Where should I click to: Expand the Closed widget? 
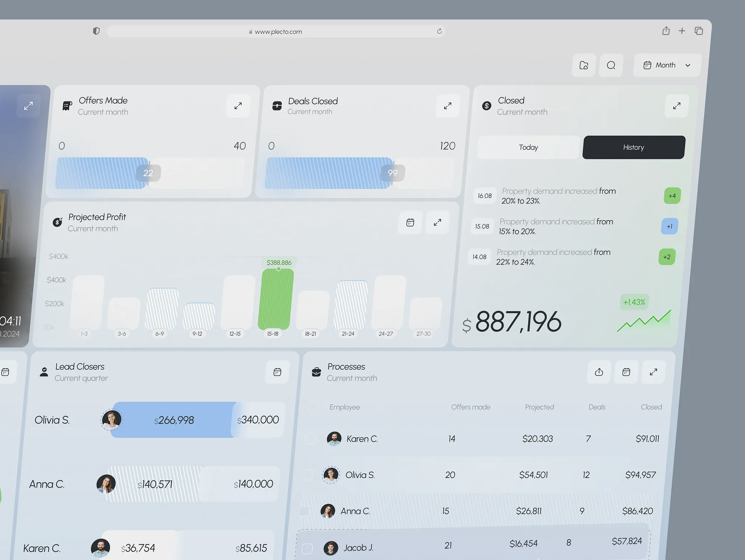click(676, 106)
